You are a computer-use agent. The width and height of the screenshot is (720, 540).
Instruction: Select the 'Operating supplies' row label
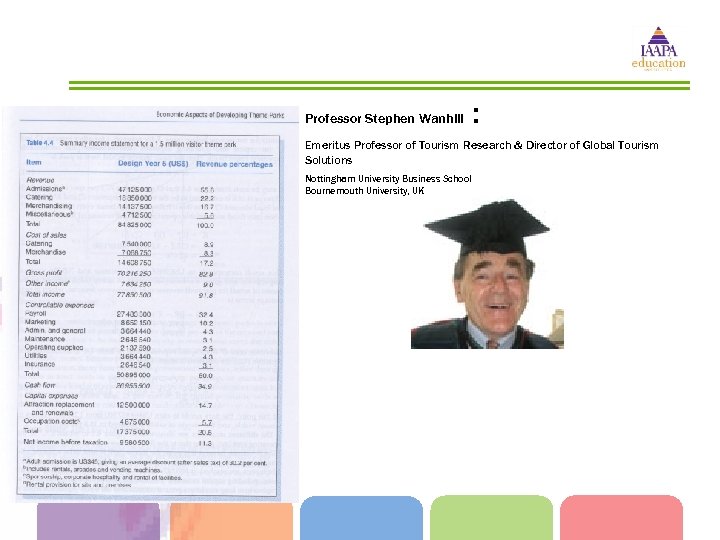54,348
